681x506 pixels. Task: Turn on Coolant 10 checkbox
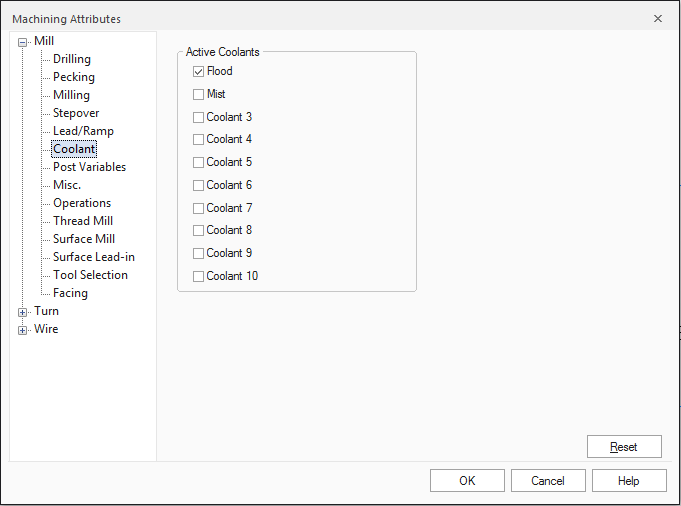(x=198, y=277)
